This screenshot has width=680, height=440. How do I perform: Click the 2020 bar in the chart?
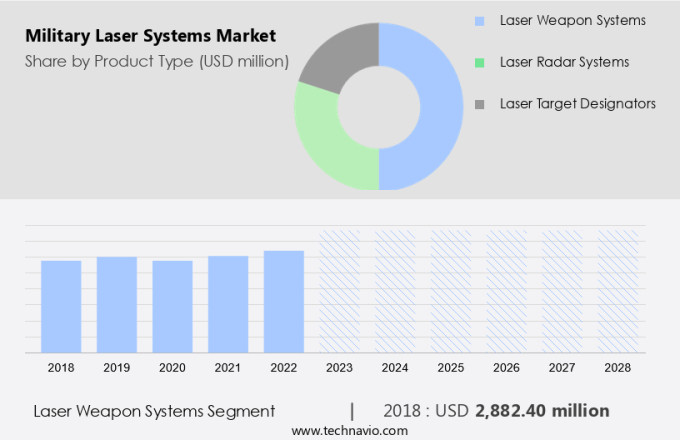tap(172, 306)
